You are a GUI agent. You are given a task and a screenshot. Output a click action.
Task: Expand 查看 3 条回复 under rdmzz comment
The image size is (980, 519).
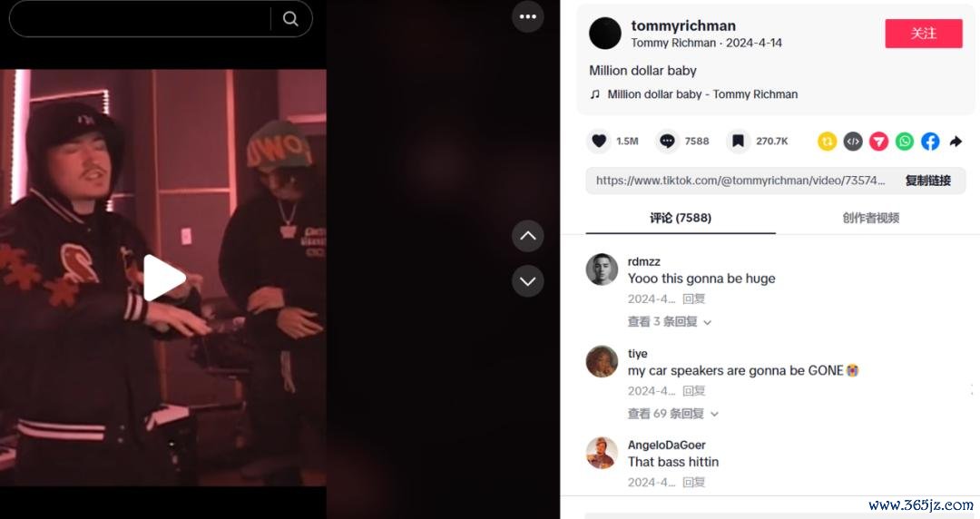pyautogui.click(x=670, y=322)
